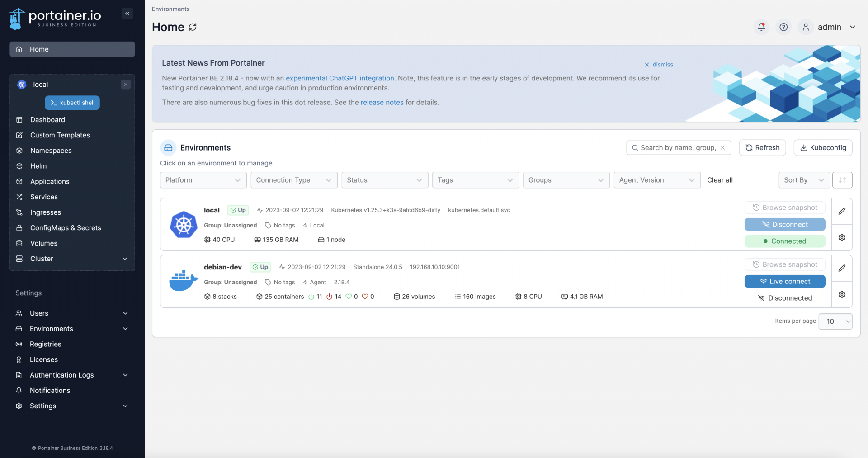Open the Tags filter dropdown
The image size is (868, 458).
(476, 180)
